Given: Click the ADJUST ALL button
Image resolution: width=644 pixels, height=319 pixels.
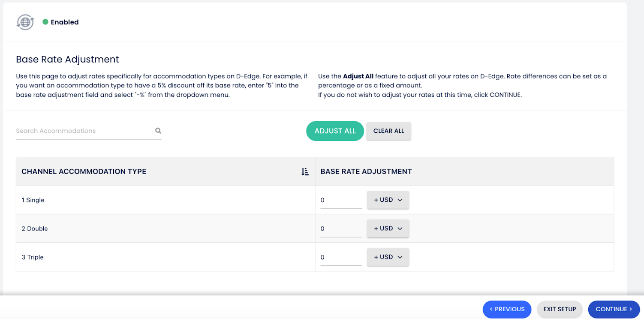Looking at the screenshot, I should coord(335,131).
